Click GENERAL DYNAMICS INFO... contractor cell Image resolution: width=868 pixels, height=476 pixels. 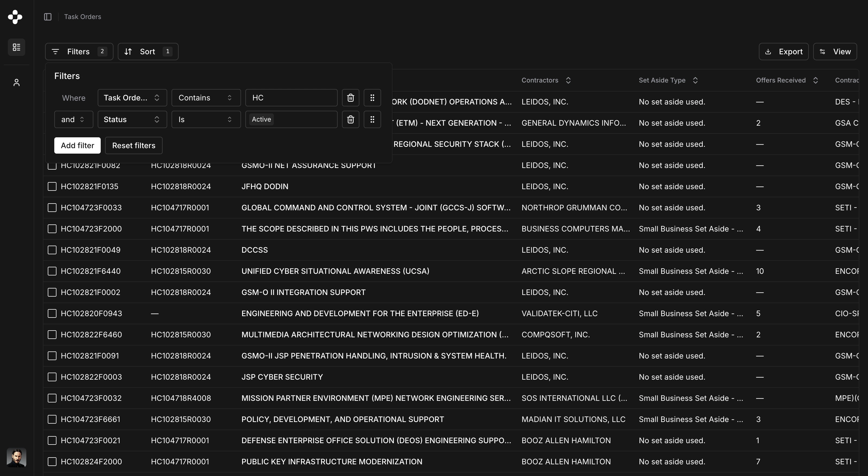574,123
